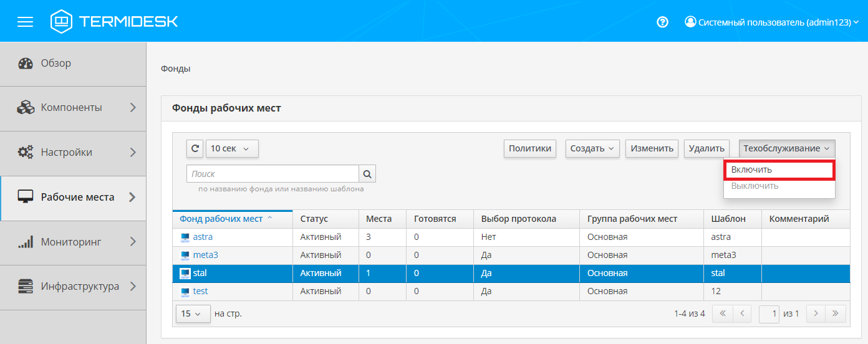This screenshot has width=868, height=344.
Task: Click the search magnifier icon
Action: [x=367, y=174]
